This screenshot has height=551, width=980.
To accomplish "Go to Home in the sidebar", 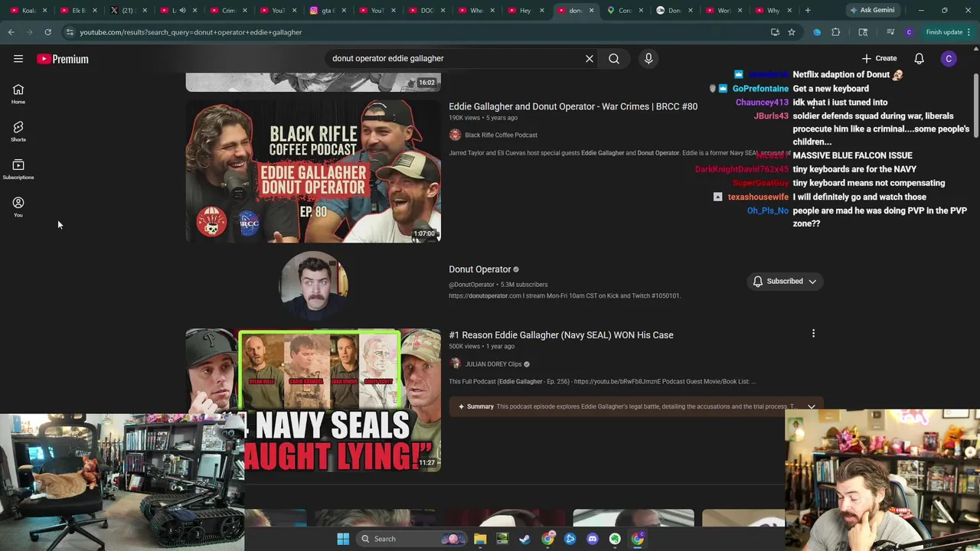I will point(18,94).
